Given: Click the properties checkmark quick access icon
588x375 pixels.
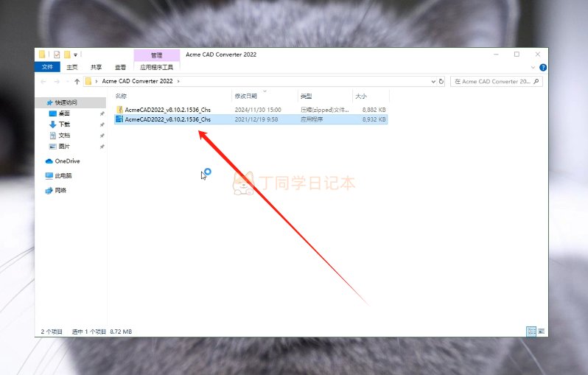Looking at the screenshot, I should (x=57, y=55).
